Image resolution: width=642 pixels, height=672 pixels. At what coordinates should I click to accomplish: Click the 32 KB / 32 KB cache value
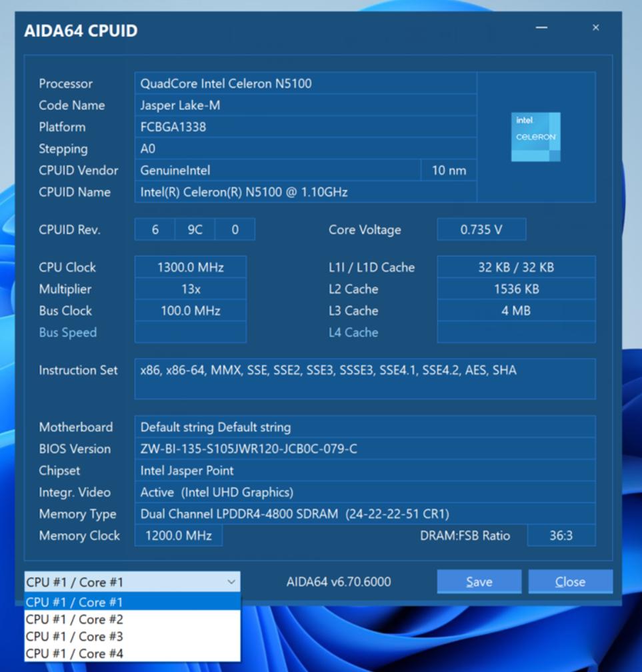[x=516, y=267]
